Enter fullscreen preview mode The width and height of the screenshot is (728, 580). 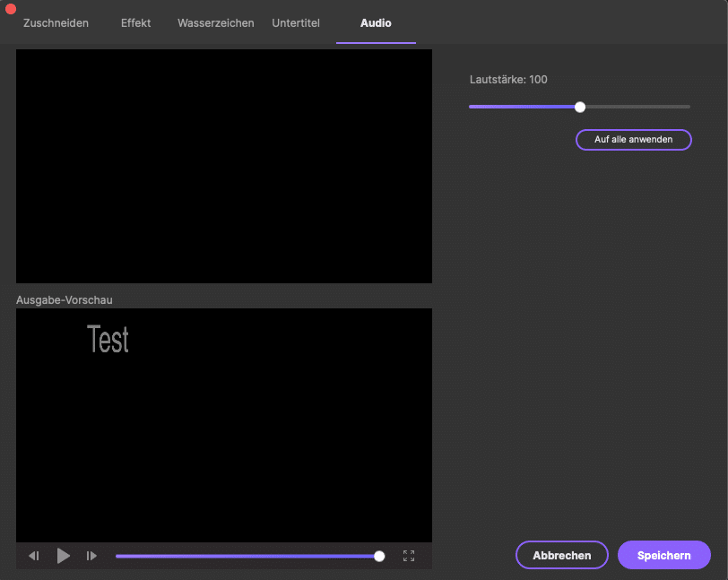409,556
